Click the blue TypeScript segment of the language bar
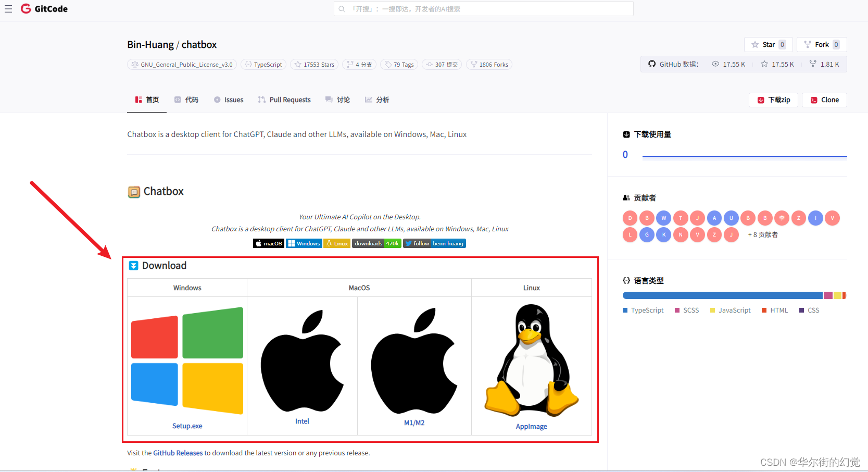This screenshot has width=868, height=472. (x=723, y=295)
